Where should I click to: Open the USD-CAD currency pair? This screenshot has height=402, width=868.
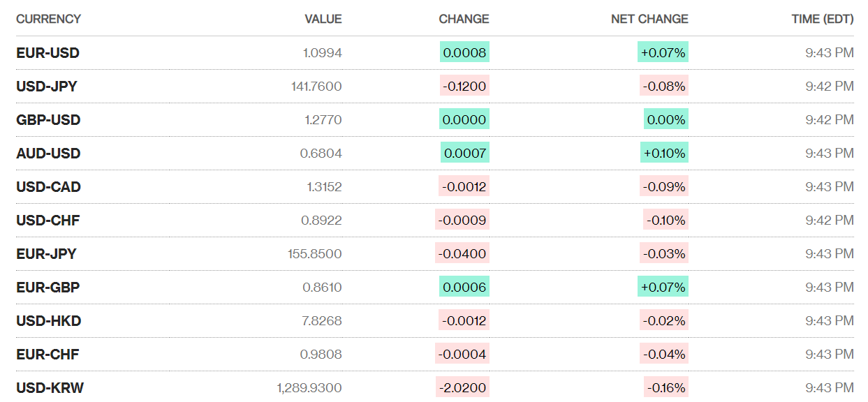[48, 187]
